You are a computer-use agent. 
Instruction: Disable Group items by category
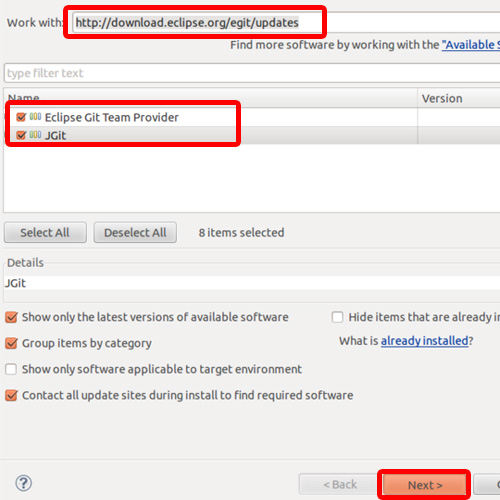pyautogui.click(x=11, y=343)
